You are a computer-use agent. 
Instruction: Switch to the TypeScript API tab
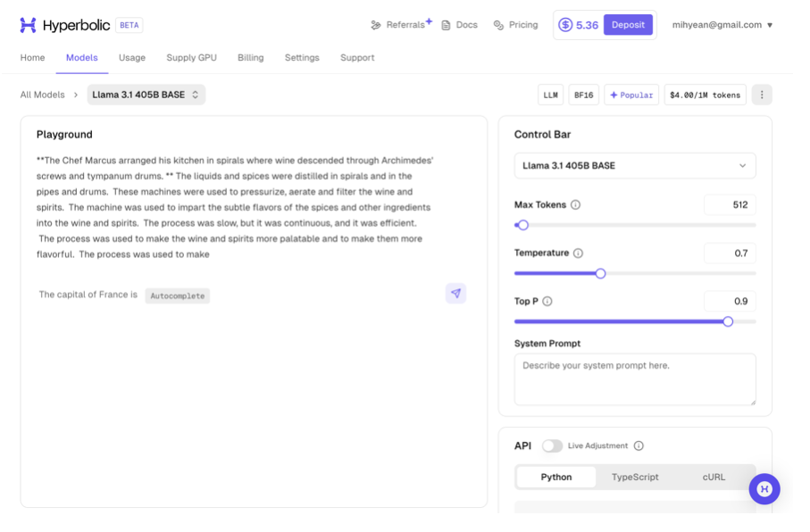(x=635, y=478)
